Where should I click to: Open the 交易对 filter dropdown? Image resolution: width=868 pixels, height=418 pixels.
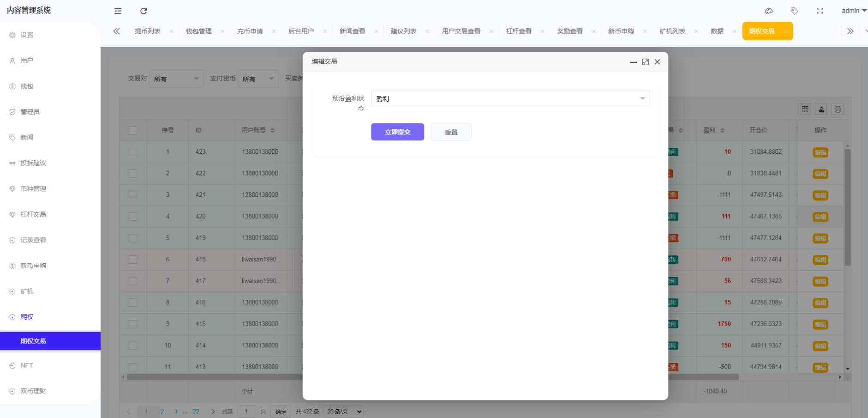click(x=176, y=79)
